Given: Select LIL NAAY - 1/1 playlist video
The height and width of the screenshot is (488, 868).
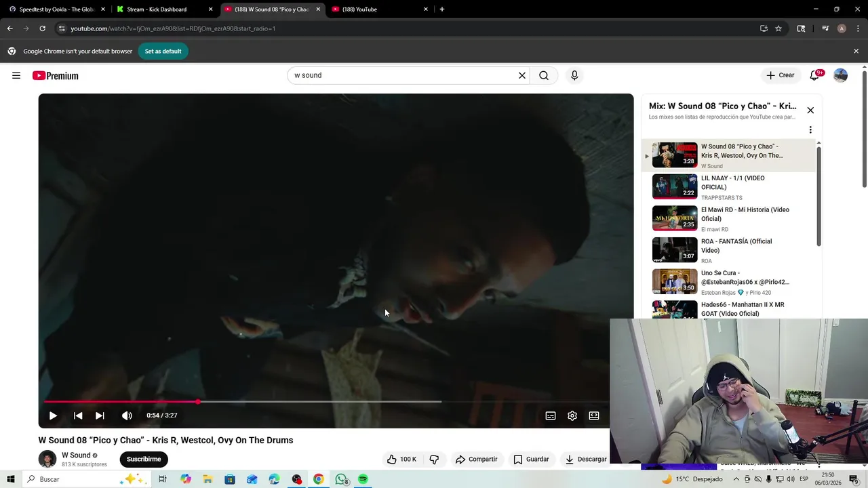Looking at the screenshot, I should click(728, 187).
